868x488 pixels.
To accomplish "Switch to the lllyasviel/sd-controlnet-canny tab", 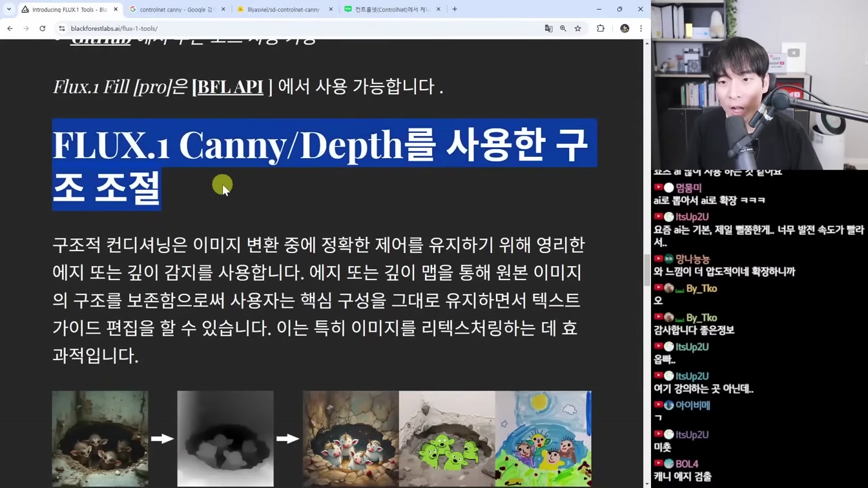I will (284, 10).
